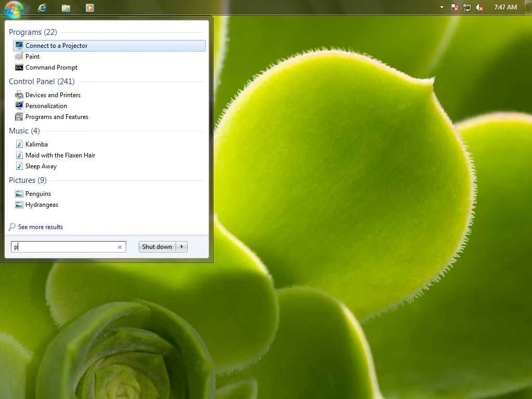This screenshot has width=532, height=399.
Task: Show hidden tray icons arrow
Action: click(x=442, y=7)
